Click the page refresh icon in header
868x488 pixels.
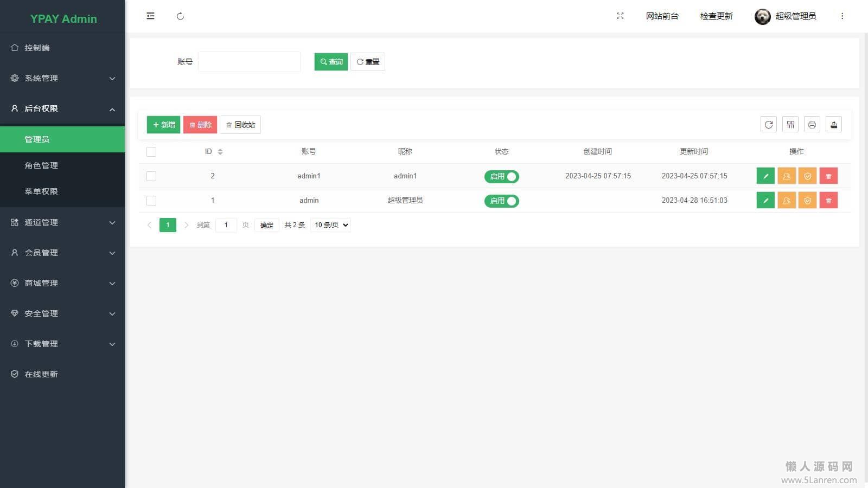pyautogui.click(x=181, y=16)
